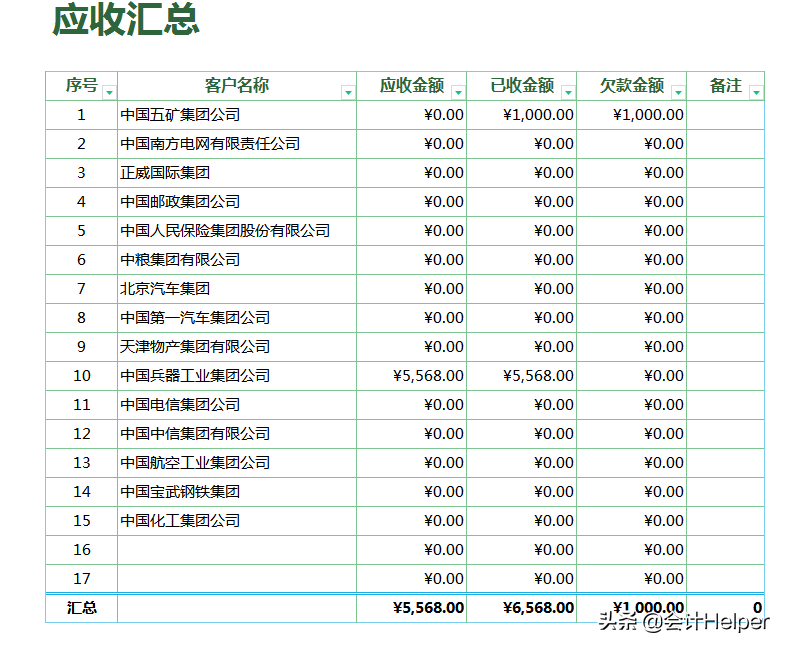Select cell 正威国际集团
This screenshot has height=649, width=787.
tap(237, 173)
